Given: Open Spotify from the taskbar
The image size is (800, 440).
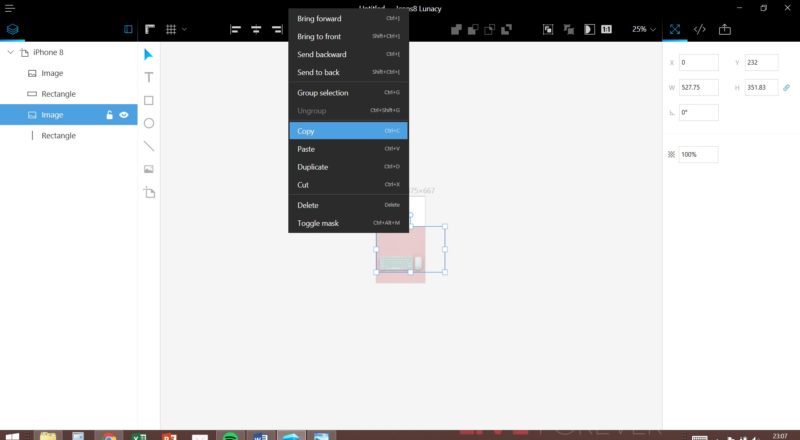Looking at the screenshot, I should (230, 437).
